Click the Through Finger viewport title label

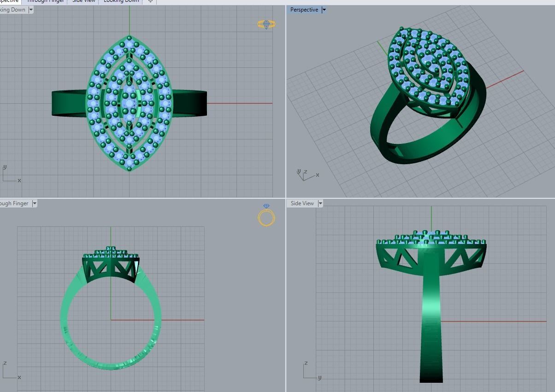tap(14, 203)
